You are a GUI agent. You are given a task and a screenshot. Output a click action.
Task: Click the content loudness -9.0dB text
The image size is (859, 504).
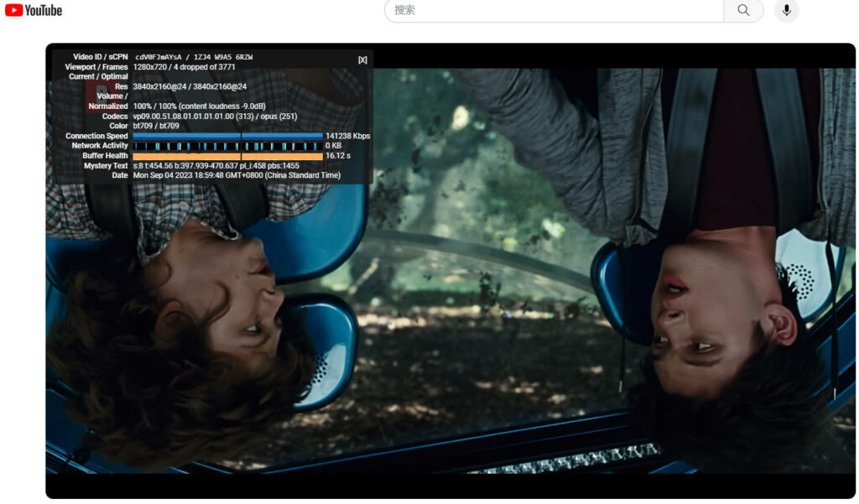click(x=221, y=107)
